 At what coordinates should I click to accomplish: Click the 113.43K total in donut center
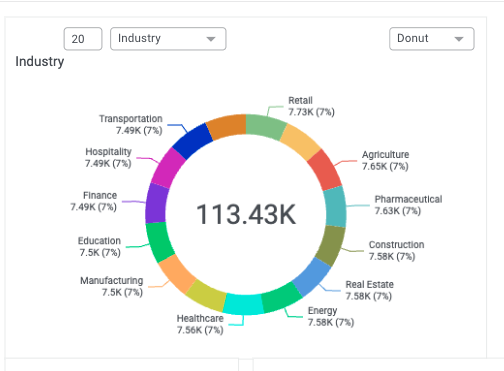tap(246, 214)
